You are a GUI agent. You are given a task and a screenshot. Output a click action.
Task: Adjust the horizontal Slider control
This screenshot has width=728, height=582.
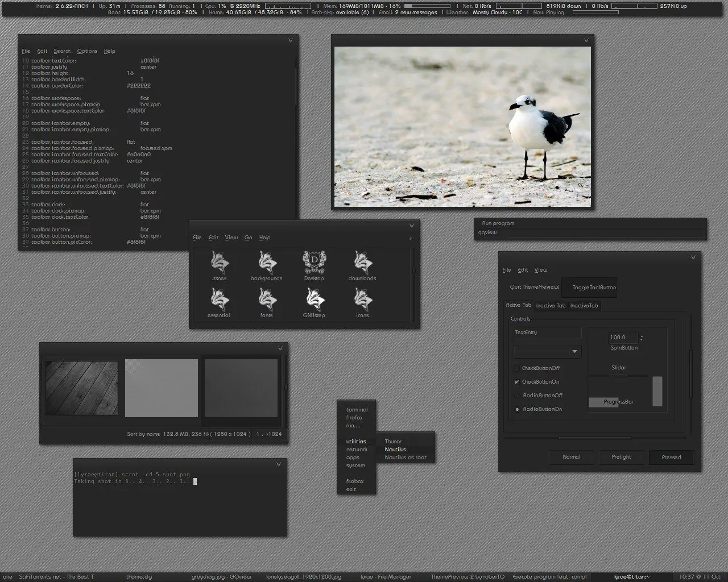618,376
